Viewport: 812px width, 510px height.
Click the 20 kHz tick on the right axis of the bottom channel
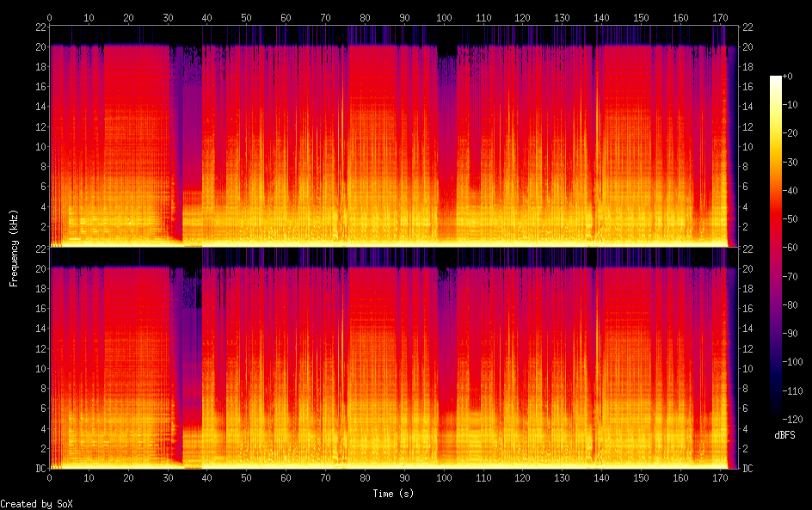747,268
